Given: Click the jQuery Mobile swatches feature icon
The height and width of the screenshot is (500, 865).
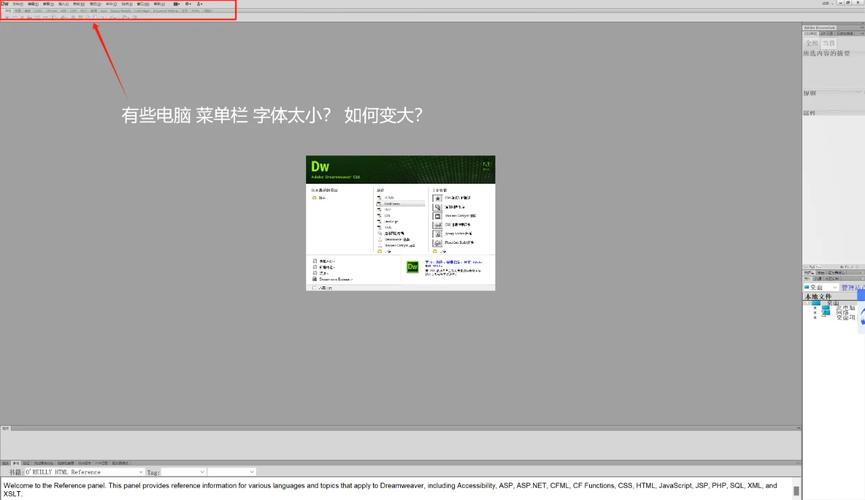Looking at the screenshot, I should tap(437, 234).
